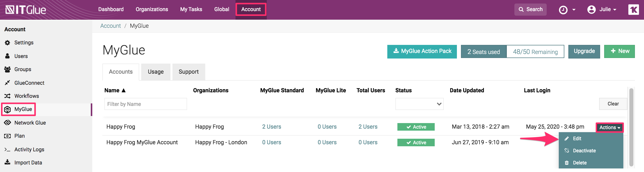644x172 pixels.
Task: Open Groups via its people icon
Action: 8,69
